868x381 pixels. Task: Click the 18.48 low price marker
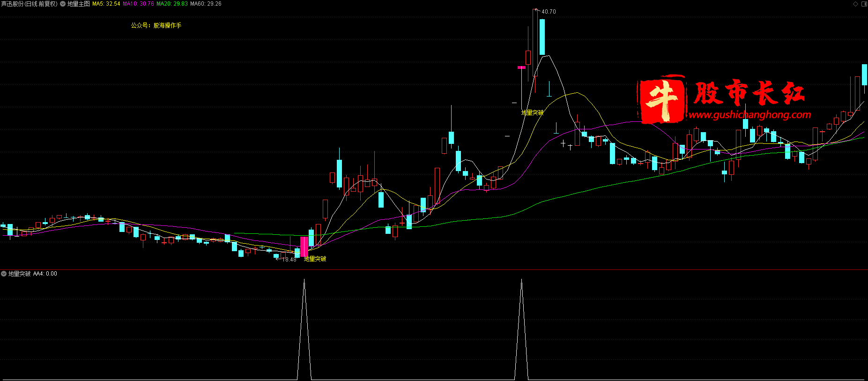pos(289,260)
